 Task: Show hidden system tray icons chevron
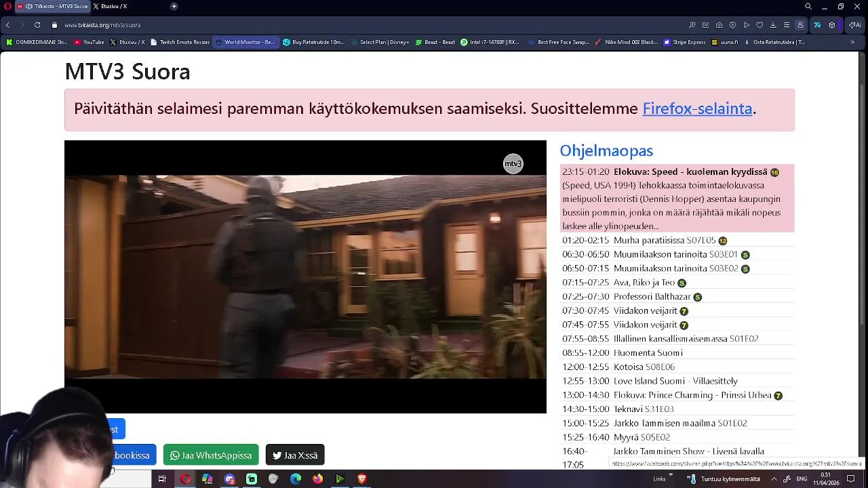(774, 479)
